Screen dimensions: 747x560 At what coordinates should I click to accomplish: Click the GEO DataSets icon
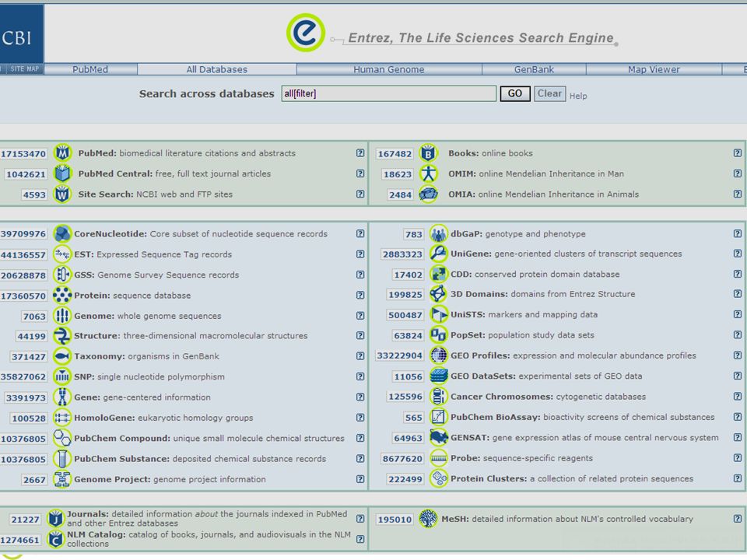click(x=438, y=376)
